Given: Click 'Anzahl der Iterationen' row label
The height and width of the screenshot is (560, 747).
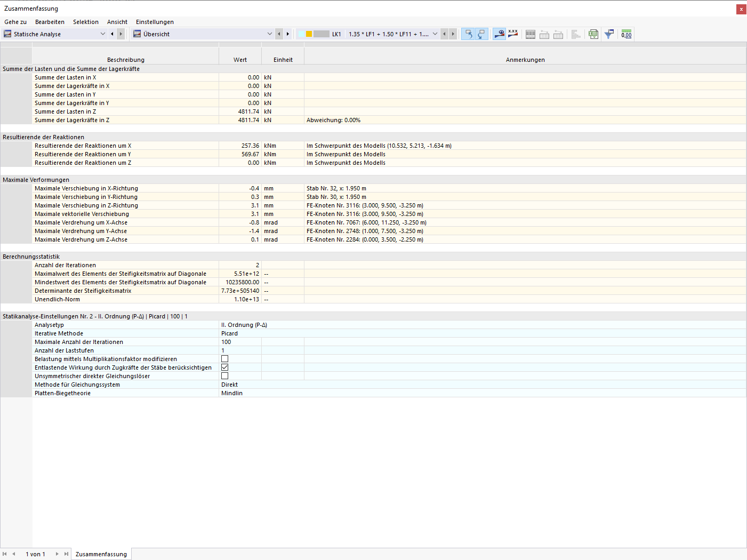Looking at the screenshot, I should (x=65, y=265).
